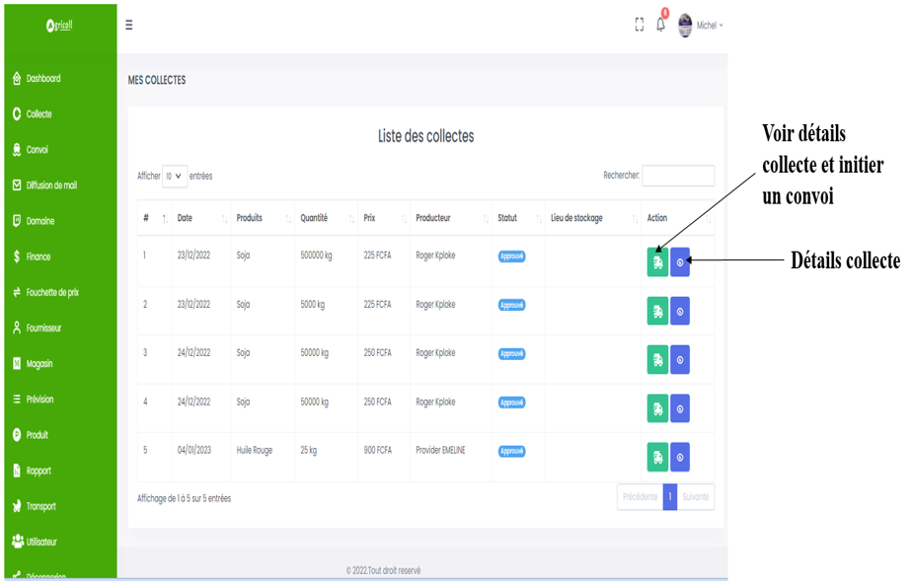Click the green truck icon for row 1
911x588 pixels.
[x=657, y=261]
